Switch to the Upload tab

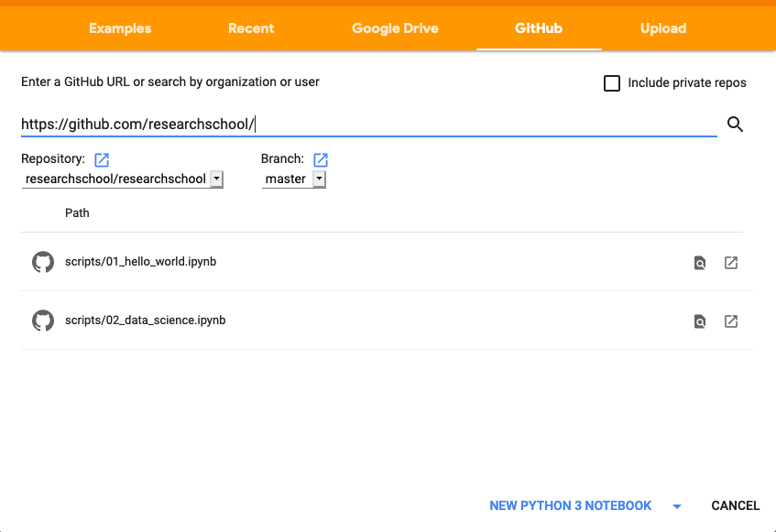[x=663, y=28]
